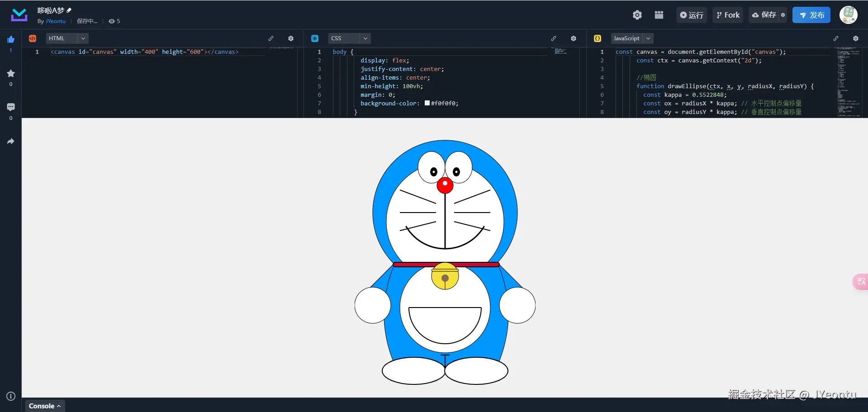Place cursor in the canvas HTML tag line

tap(145, 52)
